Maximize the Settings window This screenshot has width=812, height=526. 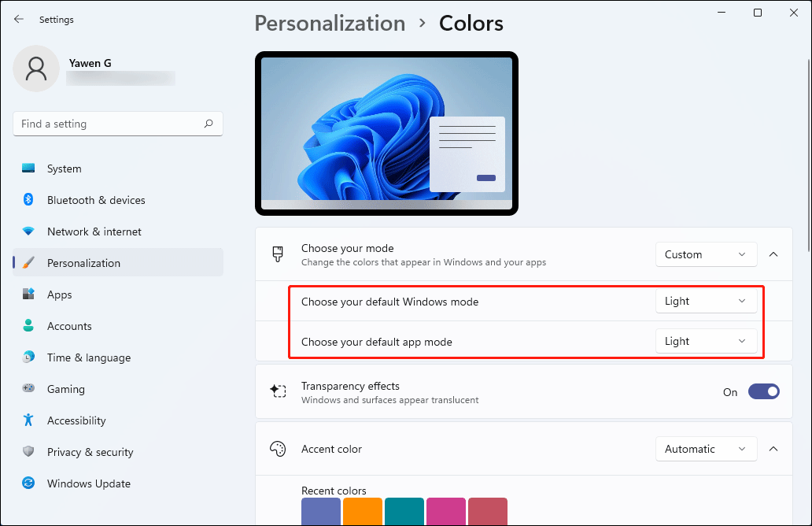(757, 13)
